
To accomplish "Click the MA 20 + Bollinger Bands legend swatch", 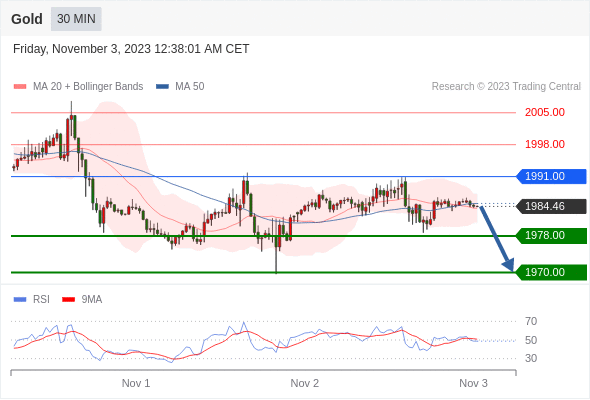I will click(x=20, y=87).
